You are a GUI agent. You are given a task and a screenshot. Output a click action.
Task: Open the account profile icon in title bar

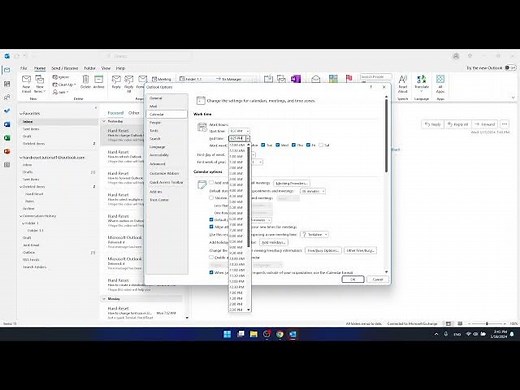tap(456, 56)
